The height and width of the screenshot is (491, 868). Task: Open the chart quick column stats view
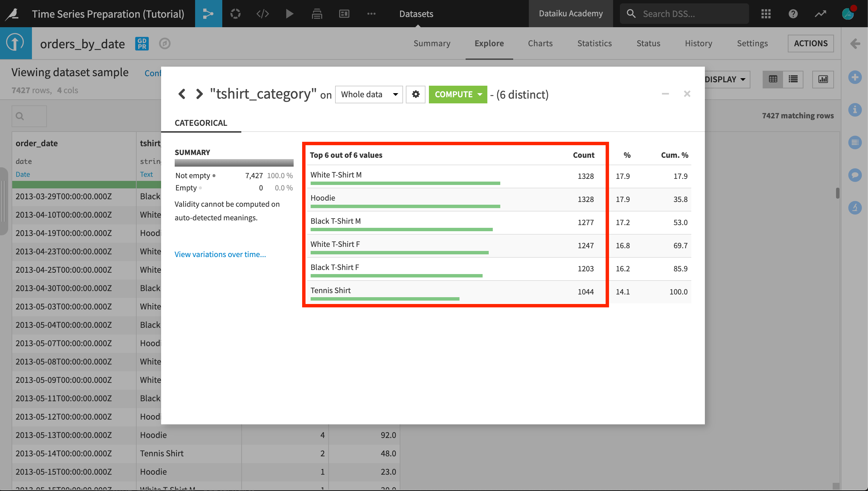point(823,79)
